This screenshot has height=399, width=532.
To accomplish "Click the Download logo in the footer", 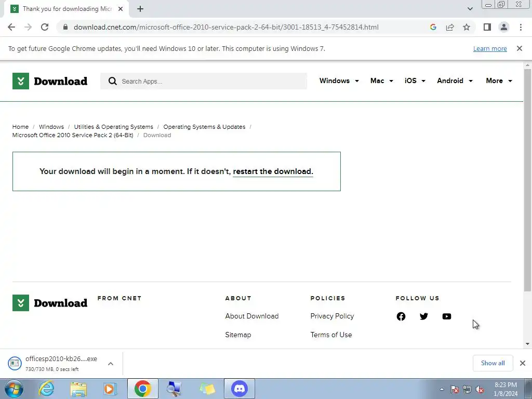I will (50, 303).
